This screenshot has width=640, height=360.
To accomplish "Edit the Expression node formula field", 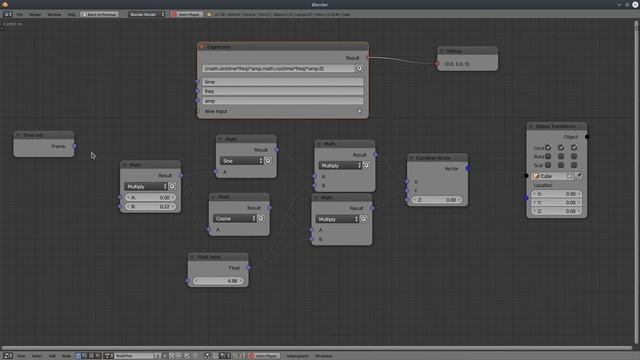I will [278, 69].
